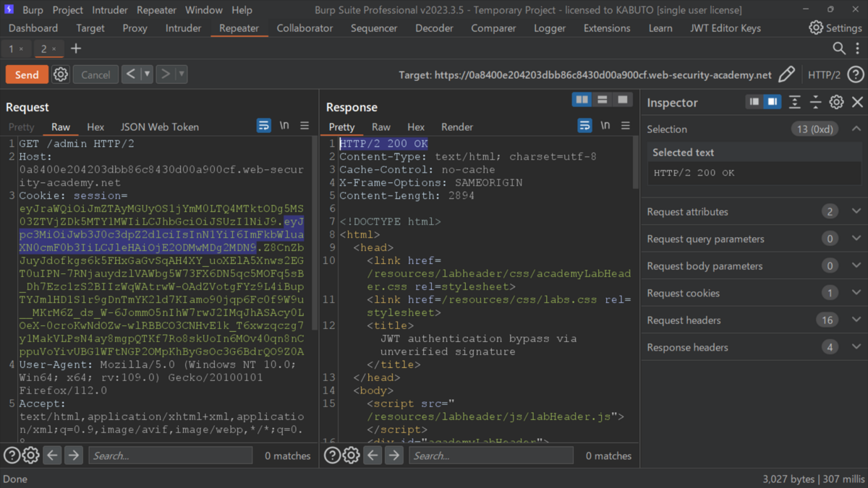Jump to previous match in Request search

52,455
